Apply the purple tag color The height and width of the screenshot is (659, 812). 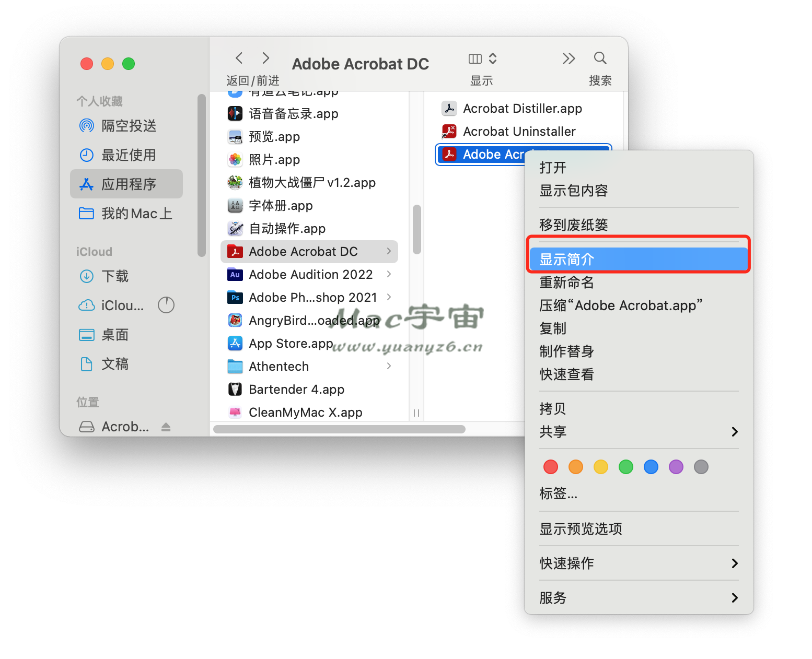[676, 467]
